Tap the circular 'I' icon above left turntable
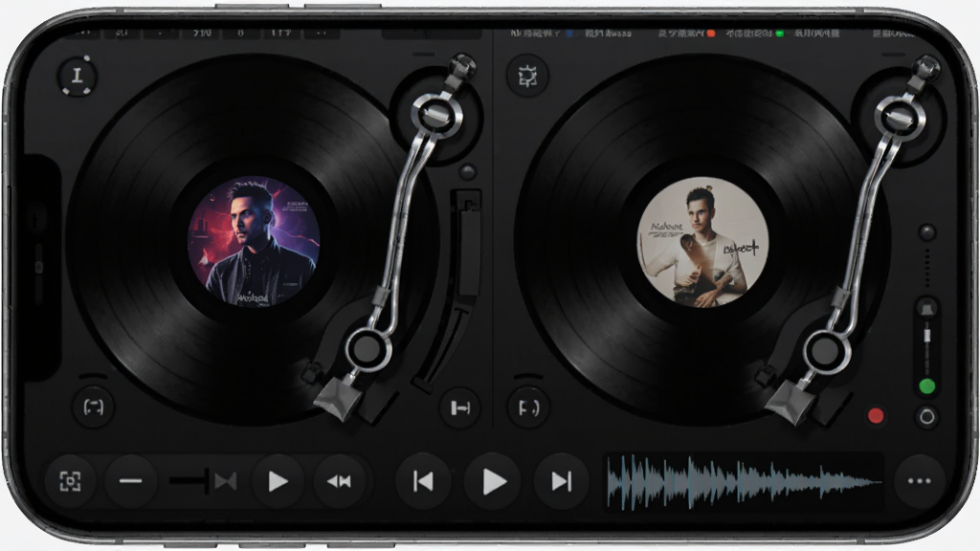This screenshot has width=980, height=551. coord(77,76)
